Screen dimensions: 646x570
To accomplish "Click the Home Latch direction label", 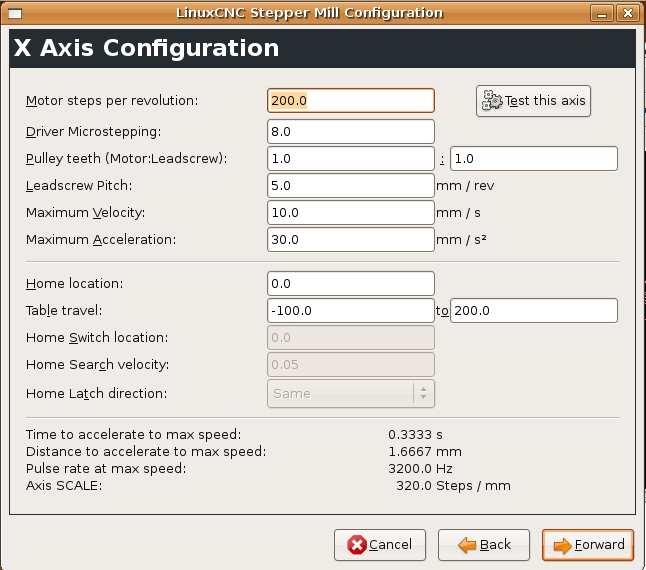I will pos(96,394).
